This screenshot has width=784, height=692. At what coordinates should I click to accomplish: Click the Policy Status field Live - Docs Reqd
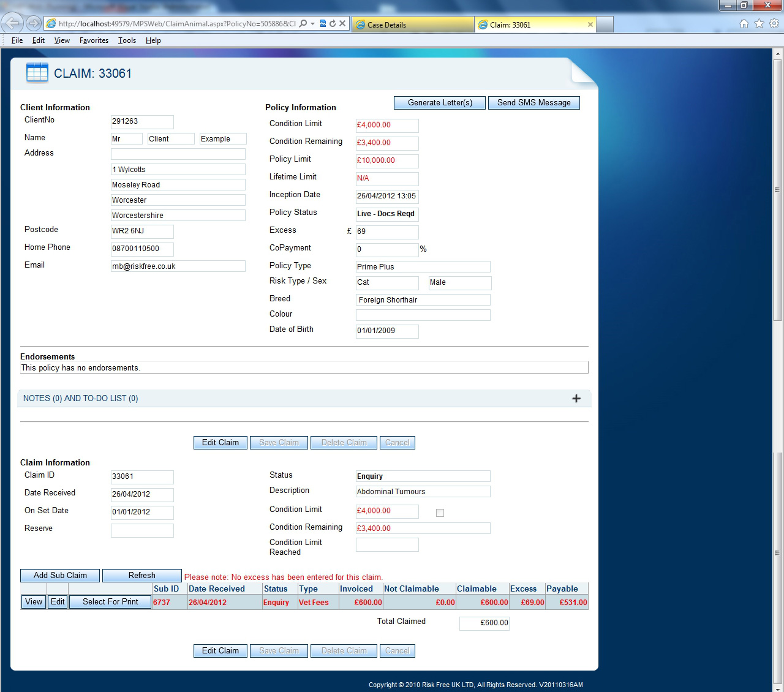tap(387, 214)
